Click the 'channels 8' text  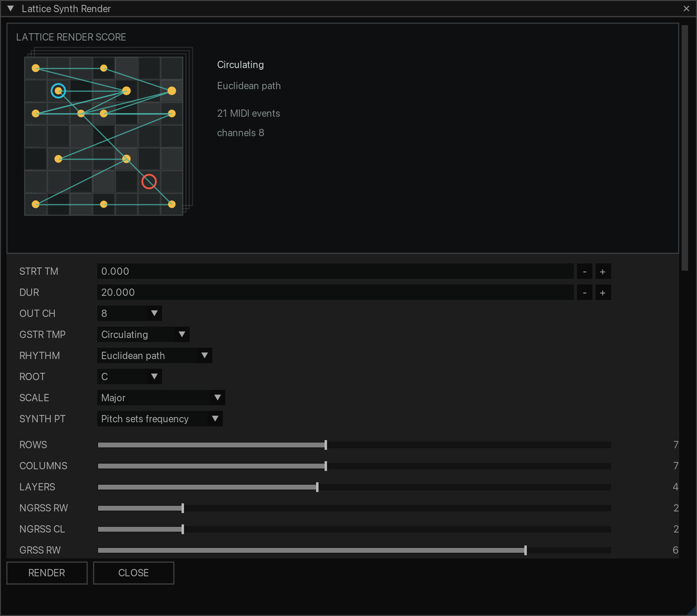[241, 133]
